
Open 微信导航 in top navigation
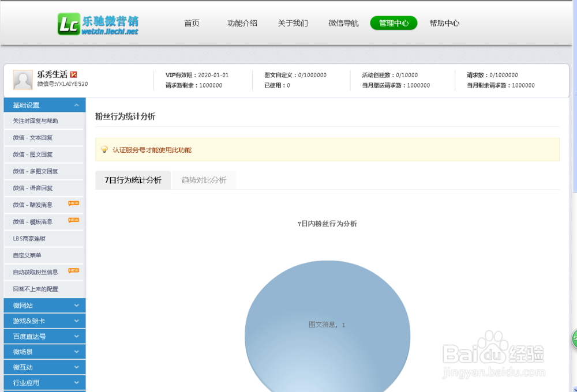343,23
